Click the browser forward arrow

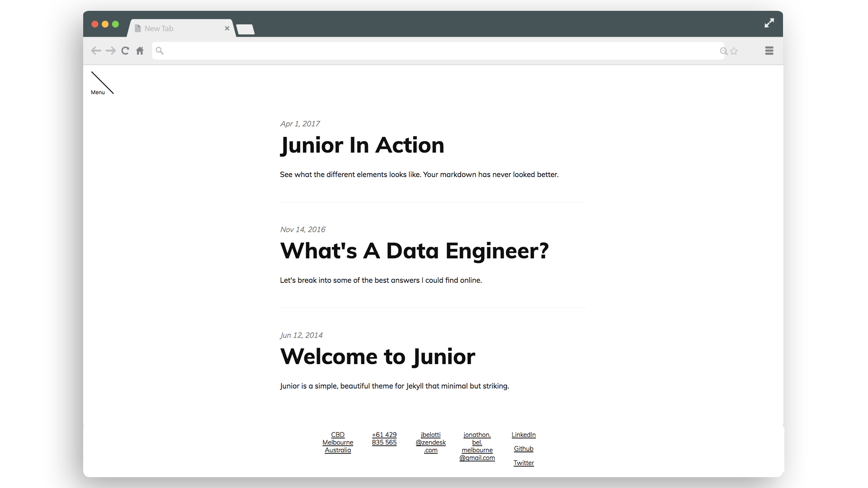(x=111, y=51)
